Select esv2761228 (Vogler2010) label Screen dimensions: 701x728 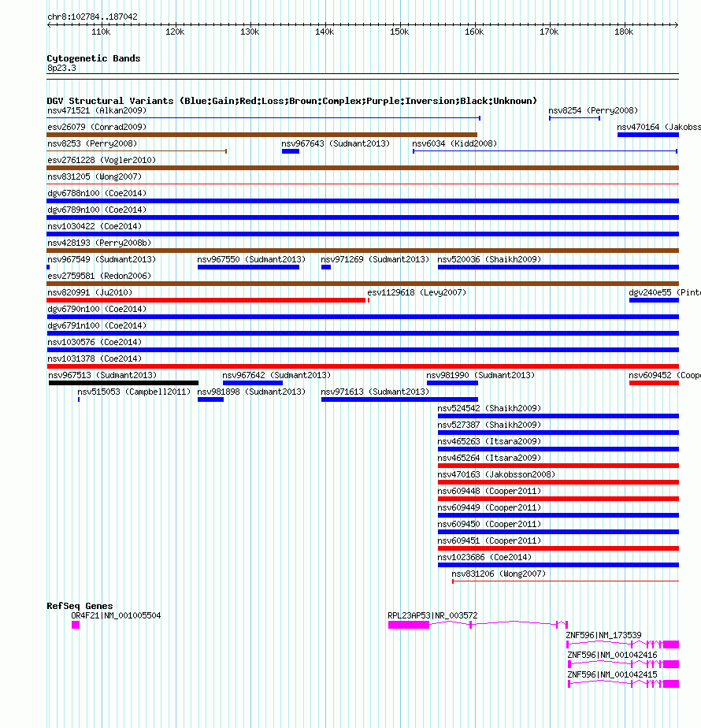(102, 160)
